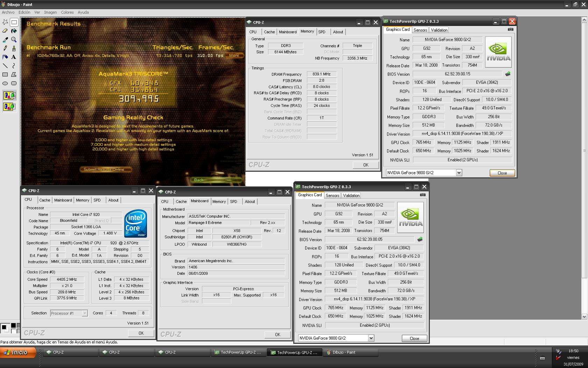Image resolution: width=588 pixels, height=368 pixels.
Task: Choose the Eraser tool
Action: click(5, 31)
